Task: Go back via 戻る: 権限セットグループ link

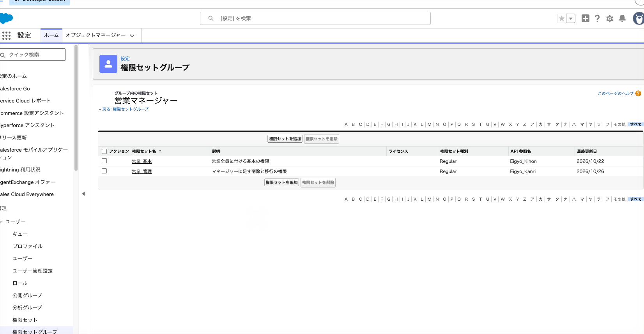Action: [x=125, y=109]
